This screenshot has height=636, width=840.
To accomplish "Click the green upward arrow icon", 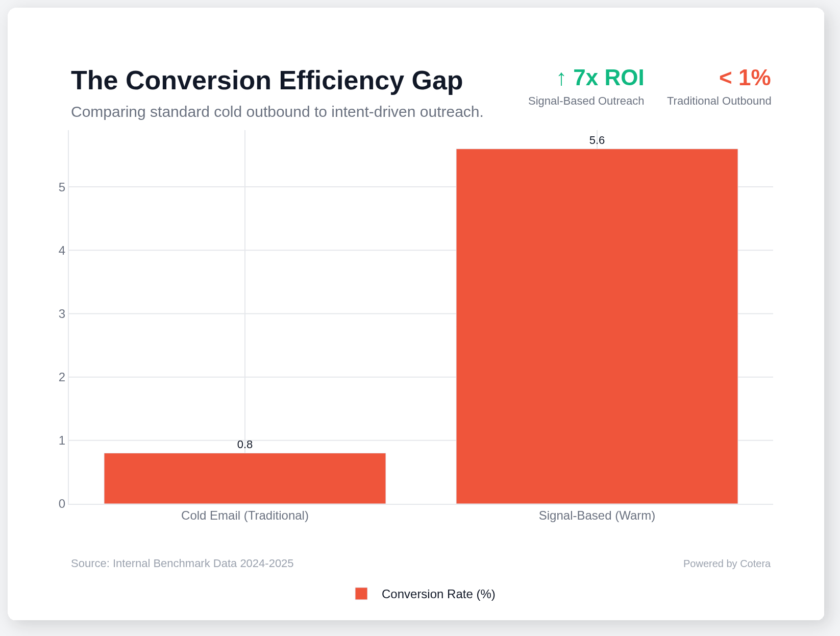I will point(561,79).
